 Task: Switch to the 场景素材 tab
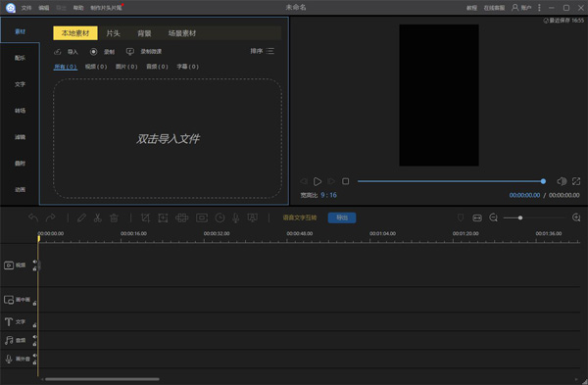[182, 33]
